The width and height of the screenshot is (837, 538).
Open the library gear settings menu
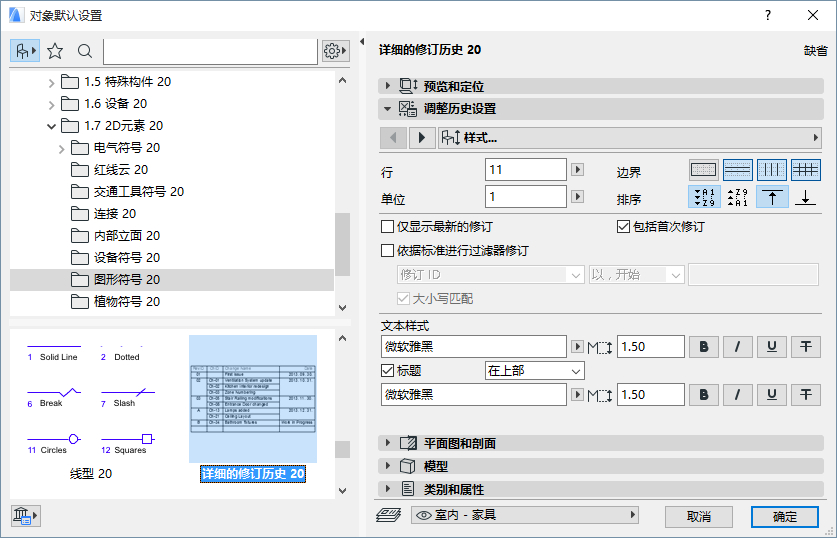click(335, 51)
